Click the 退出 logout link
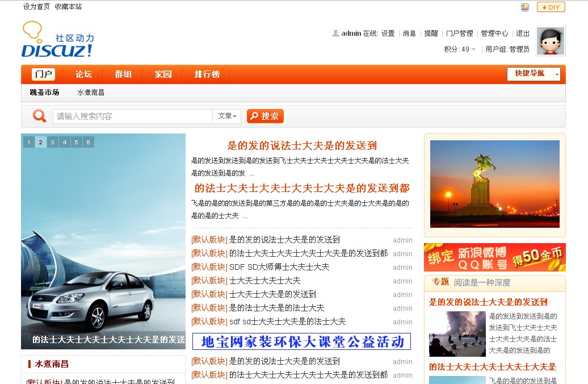The width and height of the screenshot is (588, 384). coord(523,34)
